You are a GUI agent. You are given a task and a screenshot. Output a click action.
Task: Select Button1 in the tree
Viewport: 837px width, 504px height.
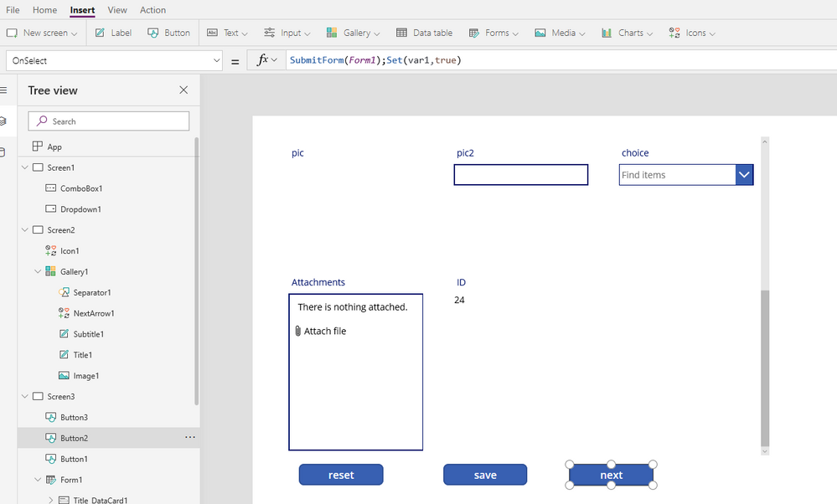pos(74,459)
